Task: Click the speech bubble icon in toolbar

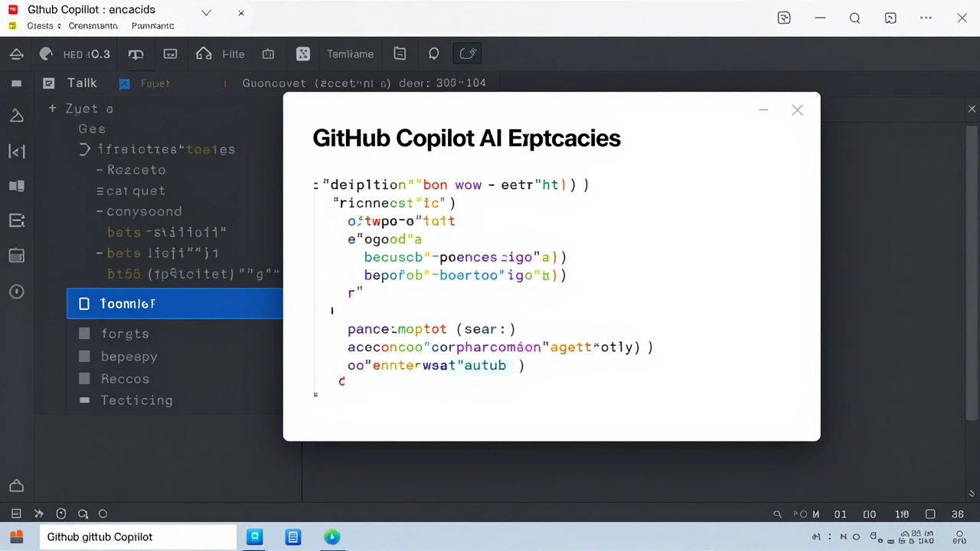Action: click(434, 54)
